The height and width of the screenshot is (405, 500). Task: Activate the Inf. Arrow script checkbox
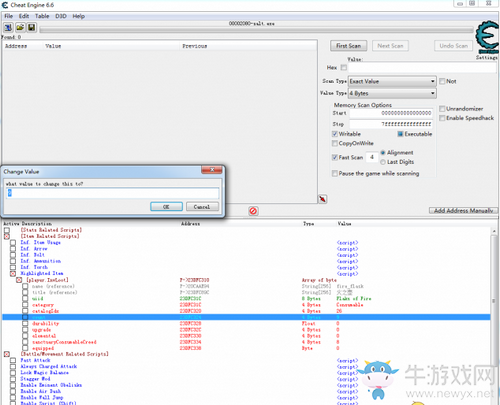click(x=13, y=249)
